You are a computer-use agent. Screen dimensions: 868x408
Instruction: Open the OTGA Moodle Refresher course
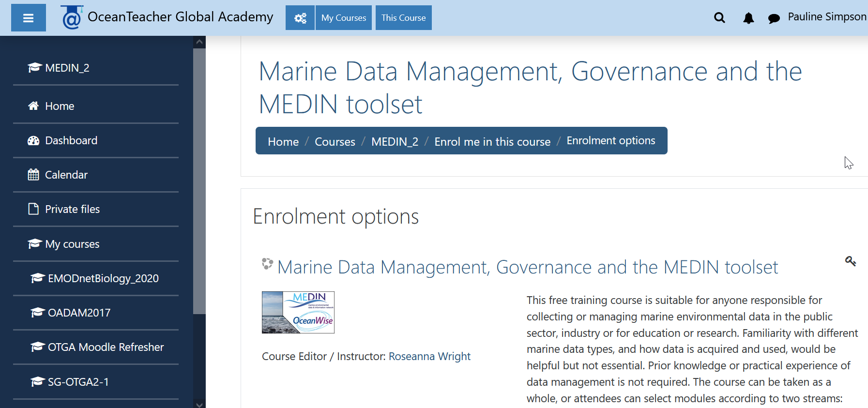106,347
